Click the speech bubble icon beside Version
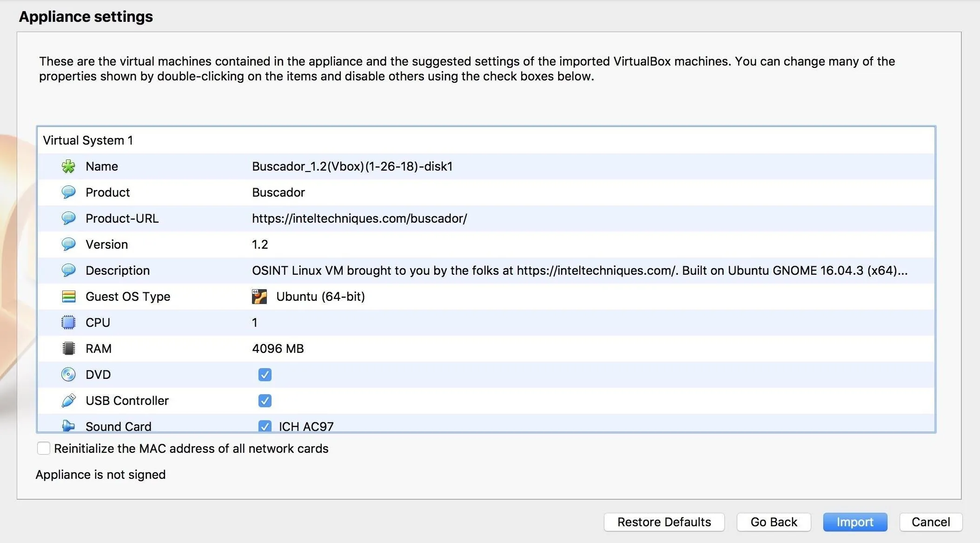Image resolution: width=980 pixels, height=543 pixels. pos(68,245)
